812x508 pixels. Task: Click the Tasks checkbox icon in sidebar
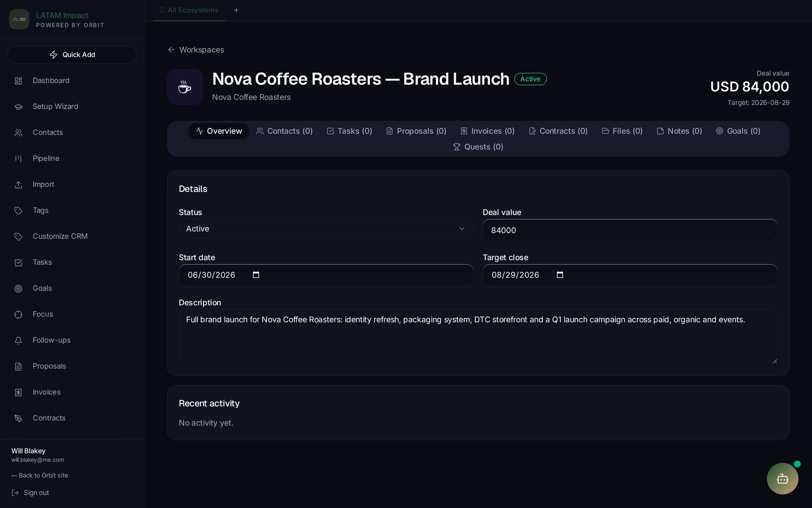point(18,262)
